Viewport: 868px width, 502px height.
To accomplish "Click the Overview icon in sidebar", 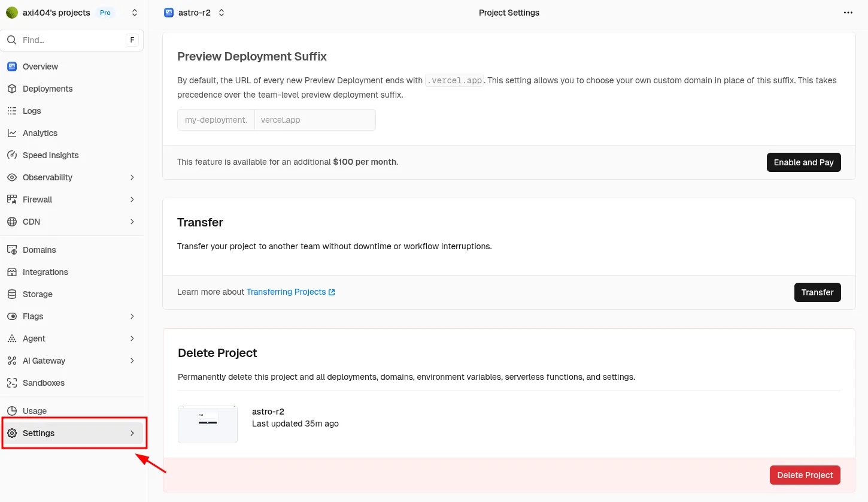I will pos(12,66).
